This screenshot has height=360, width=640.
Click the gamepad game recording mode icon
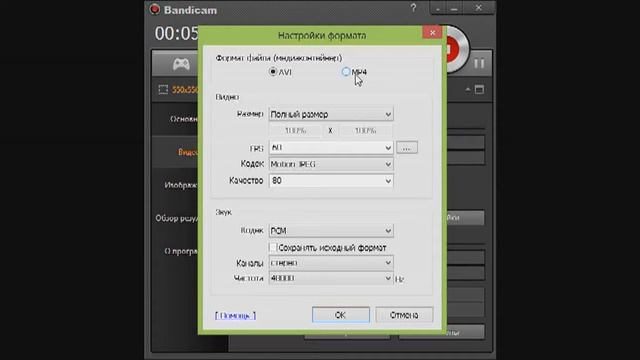(181, 64)
